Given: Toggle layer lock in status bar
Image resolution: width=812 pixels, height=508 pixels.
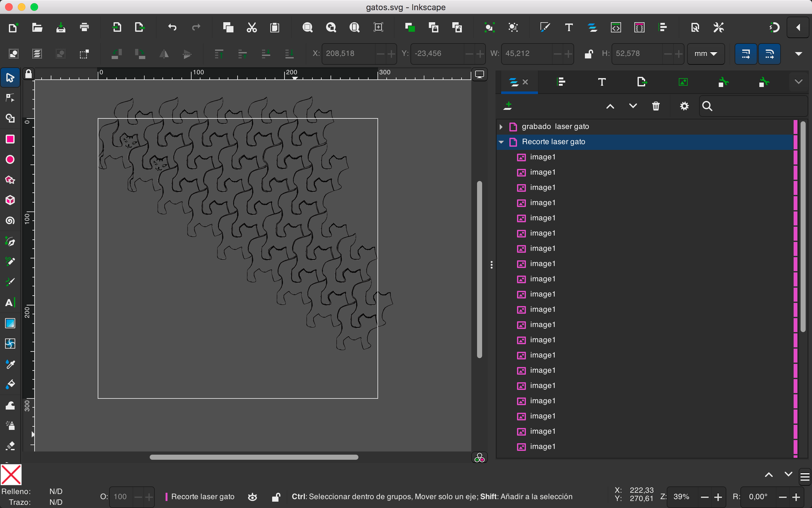Looking at the screenshot, I should [x=276, y=497].
